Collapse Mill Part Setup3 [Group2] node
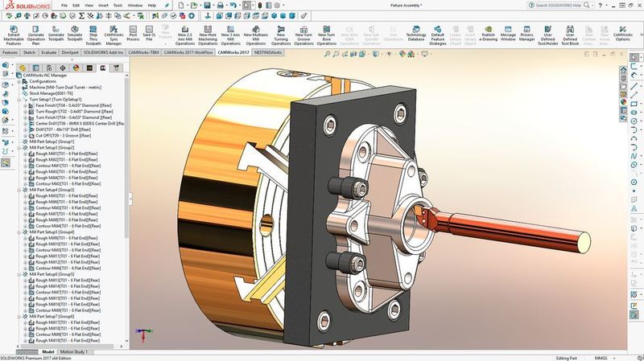The height and width of the screenshot is (361, 644). click(19, 148)
